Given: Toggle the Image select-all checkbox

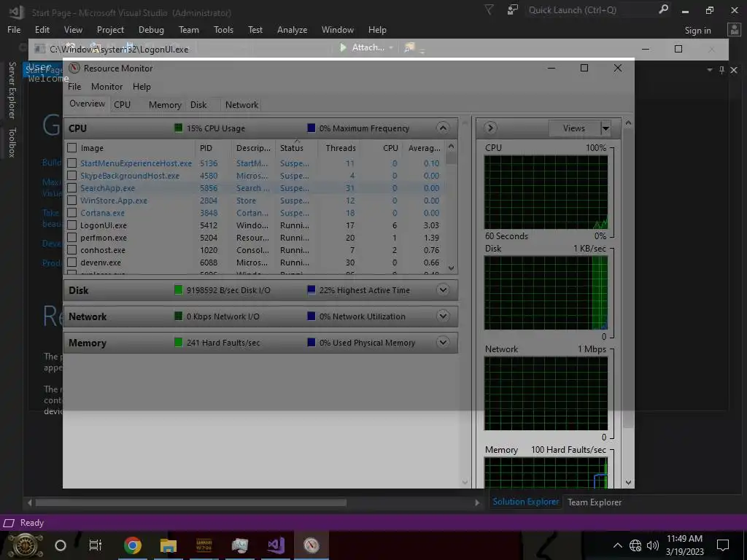Looking at the screenshot, I should (x=72, y=148).
